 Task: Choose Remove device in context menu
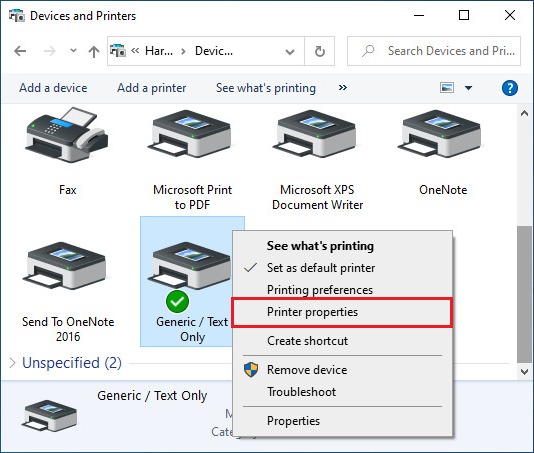click(x=342, y=370)
